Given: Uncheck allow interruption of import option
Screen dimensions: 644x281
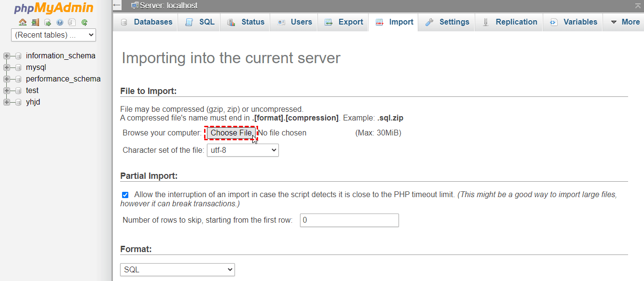Looking at the screenshot, I should [x=125, y=195].
